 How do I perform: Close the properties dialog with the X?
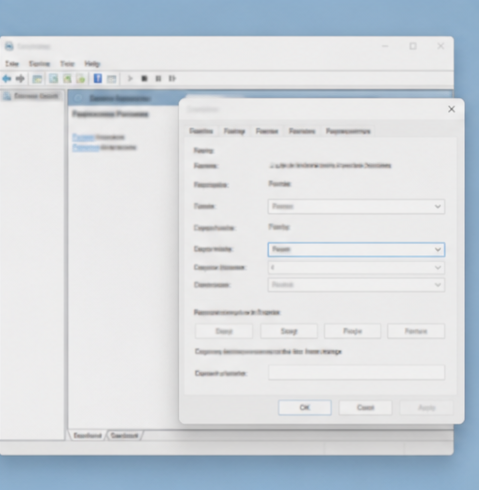(451, 109)
